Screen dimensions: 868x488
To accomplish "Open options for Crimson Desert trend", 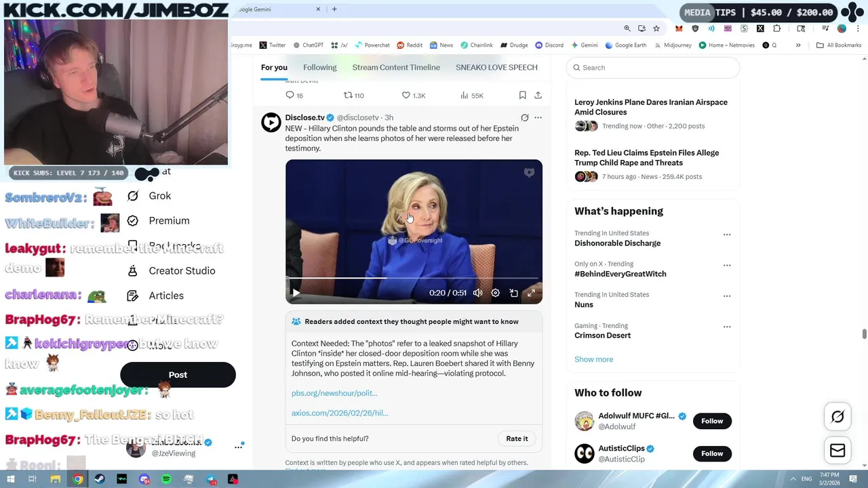I will click(727, 327).
